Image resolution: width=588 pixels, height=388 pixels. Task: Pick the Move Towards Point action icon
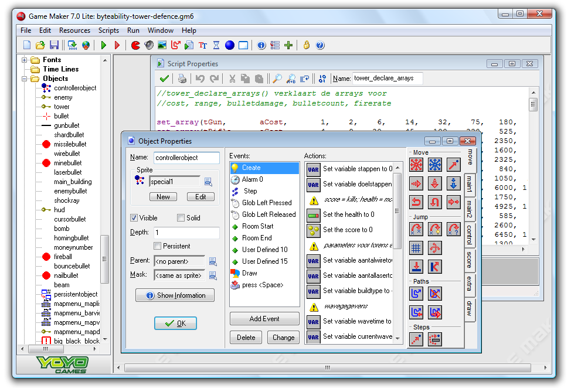click(x=454, y=165)
